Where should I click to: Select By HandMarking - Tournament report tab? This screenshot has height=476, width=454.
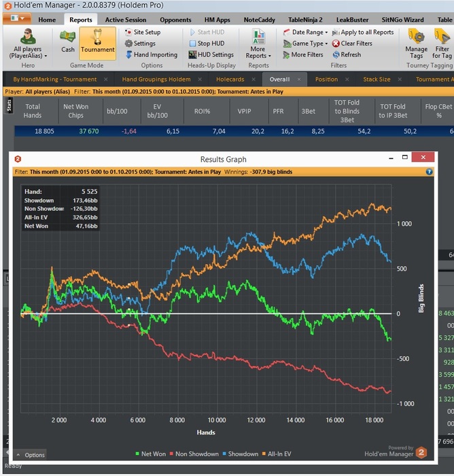tap(55, 80)
